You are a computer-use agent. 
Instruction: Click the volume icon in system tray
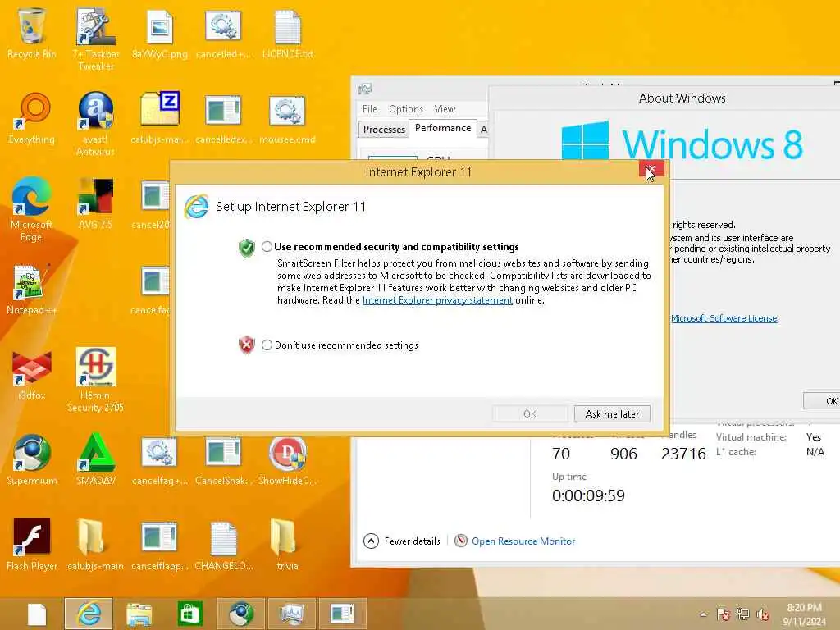point(762,614)
